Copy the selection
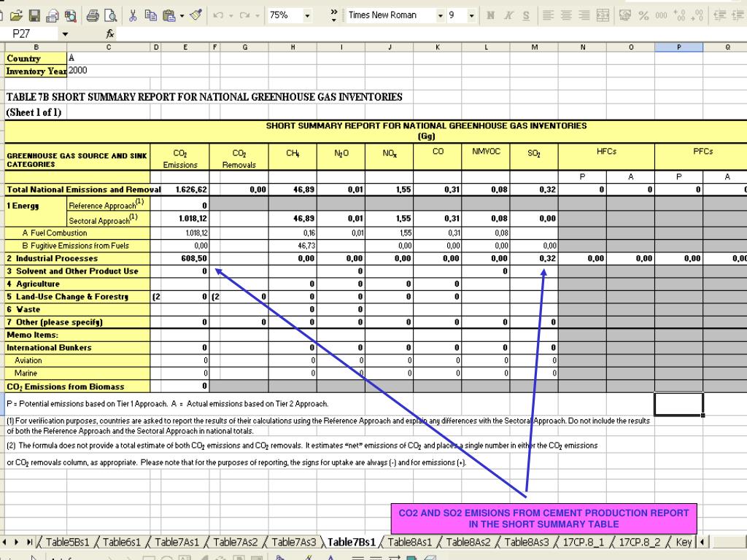This screenshot has width=747, height=560. 150,16
